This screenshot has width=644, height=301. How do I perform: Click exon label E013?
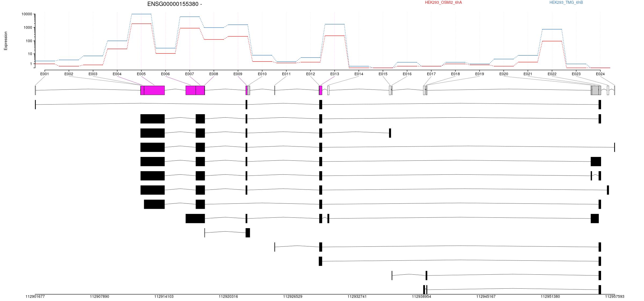[335, 74]
